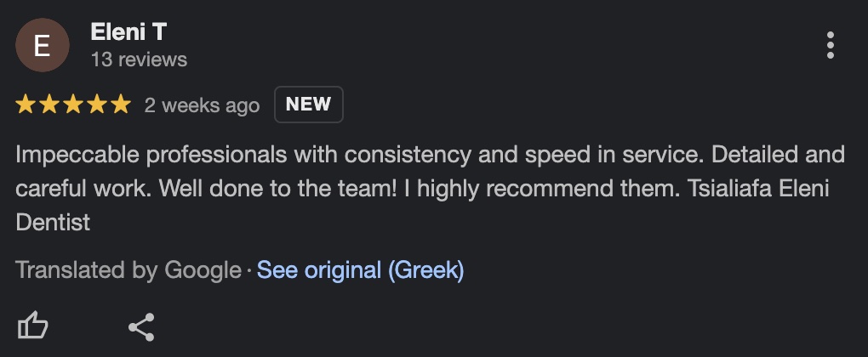Screen dimensions: 868x357
Task: Open the reviewer name Eleni T
Action: (128, 32)
